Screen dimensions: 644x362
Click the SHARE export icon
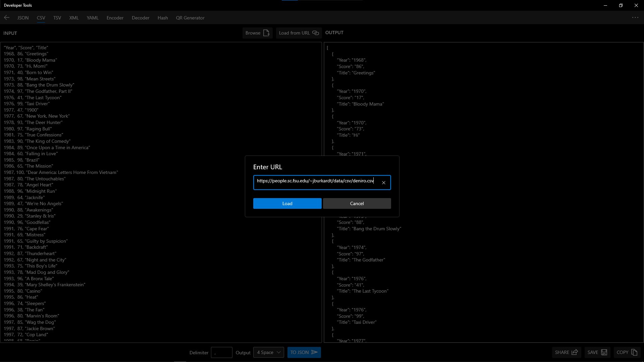coord(575,352)
